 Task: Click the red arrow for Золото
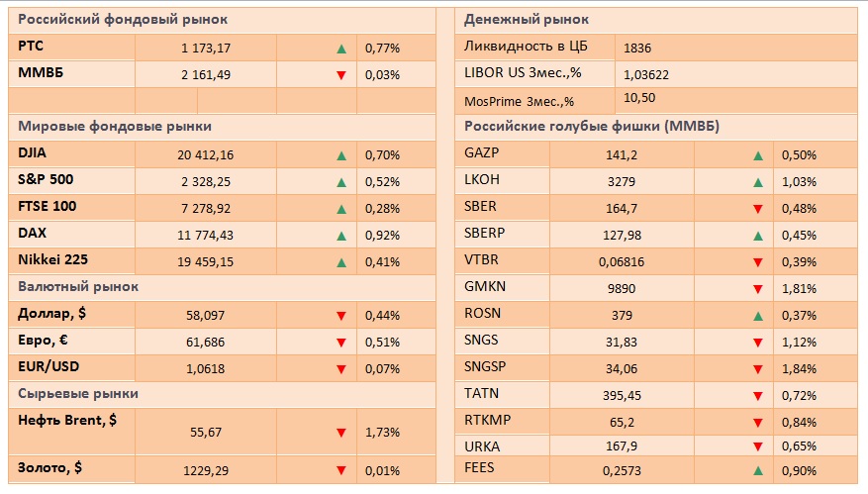pyautogui.click(x=340, y=468)
